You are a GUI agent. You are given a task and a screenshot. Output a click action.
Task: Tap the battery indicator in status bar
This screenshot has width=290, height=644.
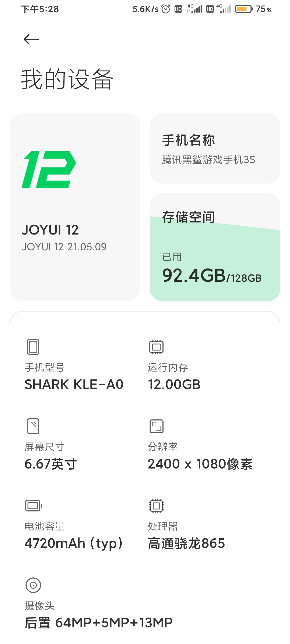click(x=244, y=9)
